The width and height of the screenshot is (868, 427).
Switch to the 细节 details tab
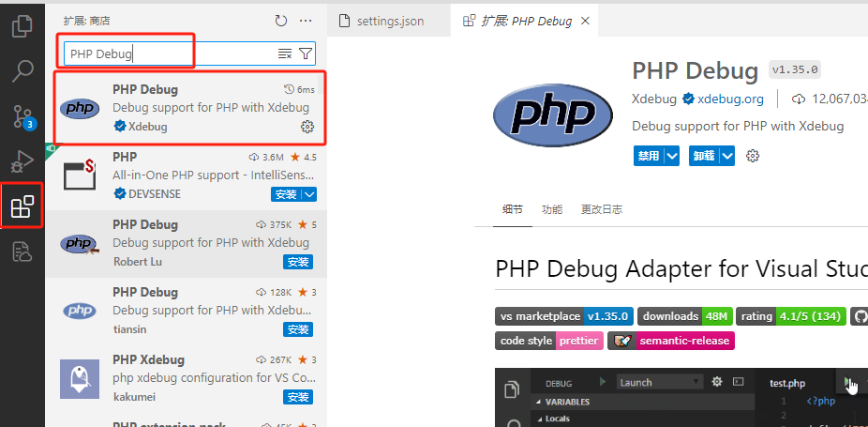coord(512,209)
